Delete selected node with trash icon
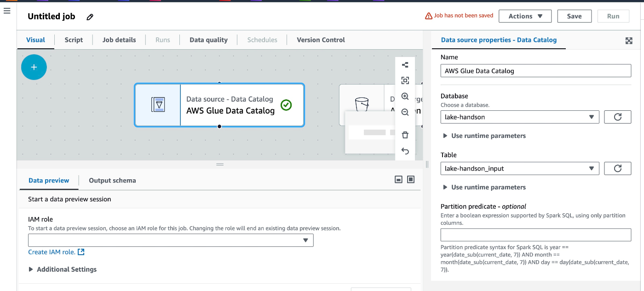Viewport: 644px width, 291px height. (x=405, y=135)
